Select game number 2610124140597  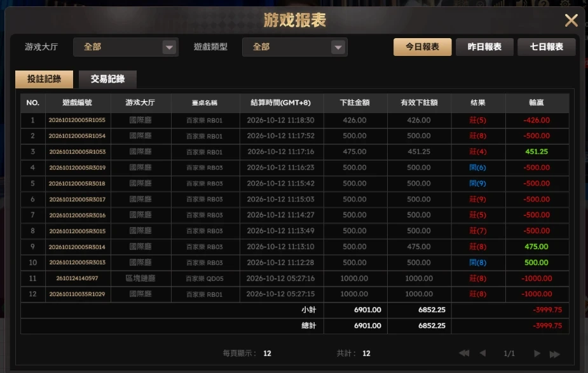click(78, 278)
